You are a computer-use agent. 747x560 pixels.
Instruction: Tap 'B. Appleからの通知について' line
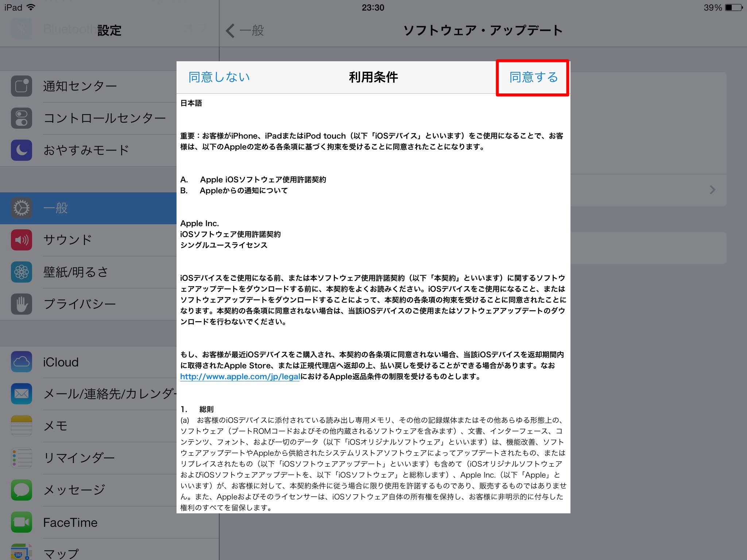(x=234, y=191)
